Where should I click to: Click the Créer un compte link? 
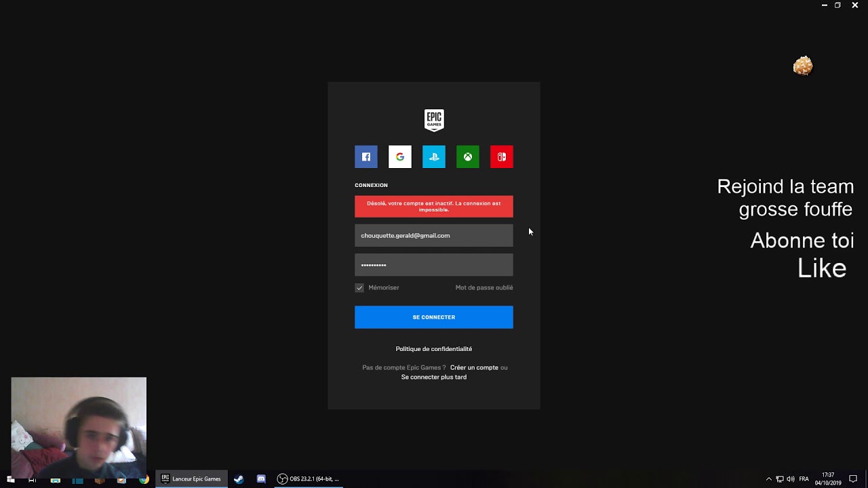(474, 367)
